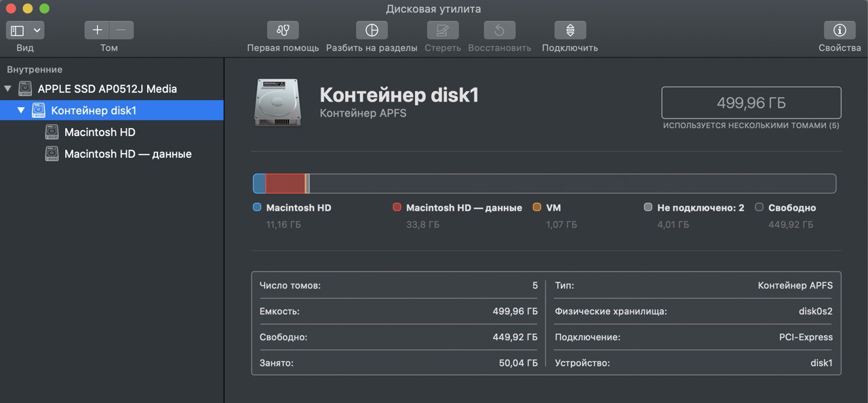
Task: Click the 33,8 ГБ size text
Action: 422,224
